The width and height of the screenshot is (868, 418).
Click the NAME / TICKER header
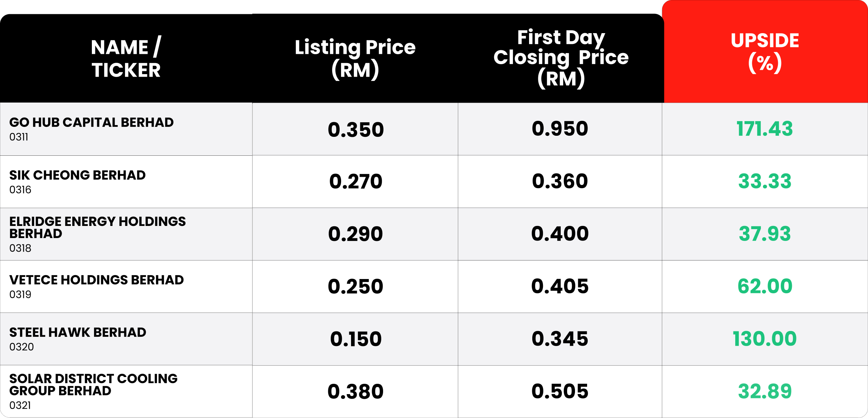pyautogui.click(x=126, y=58)
